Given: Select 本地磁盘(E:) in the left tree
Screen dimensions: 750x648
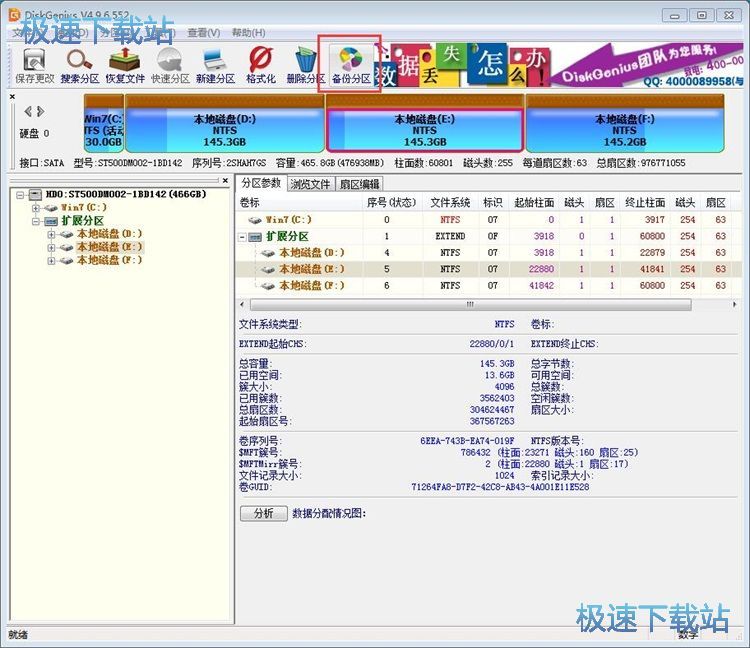Looking at the screenshot, I should (110, 247).
